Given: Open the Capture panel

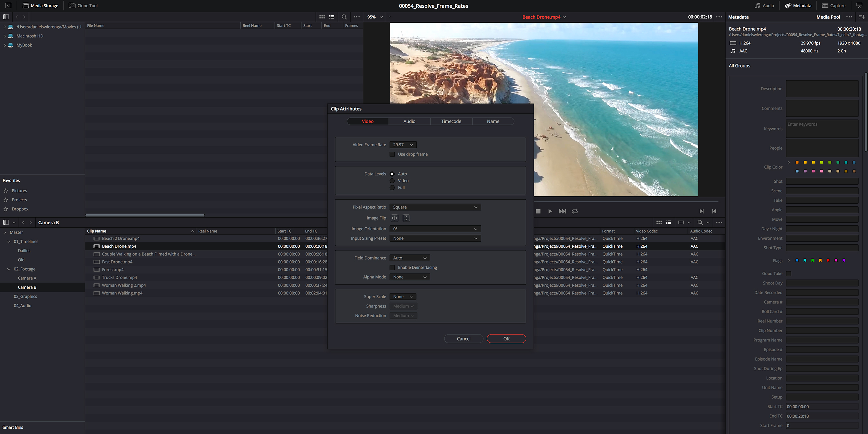Looking at the screenshot, I should click(x=834, y=5).
